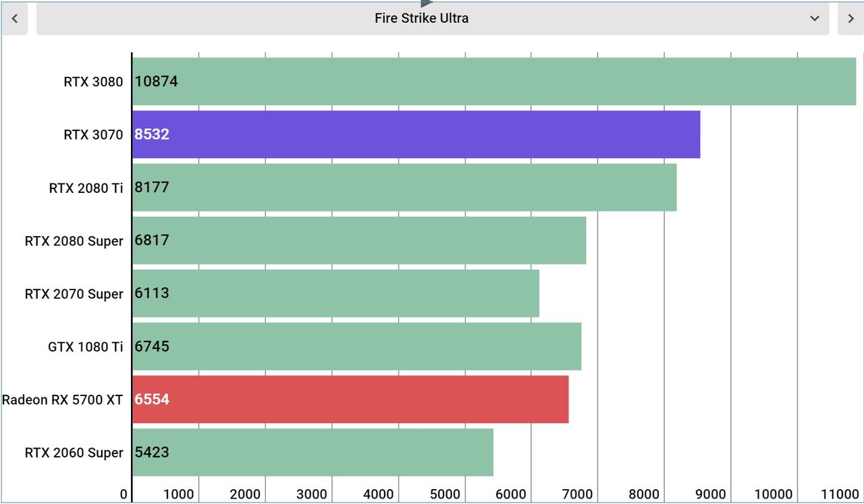Click the RTX 2080 Ti axis label

[86, 188]
